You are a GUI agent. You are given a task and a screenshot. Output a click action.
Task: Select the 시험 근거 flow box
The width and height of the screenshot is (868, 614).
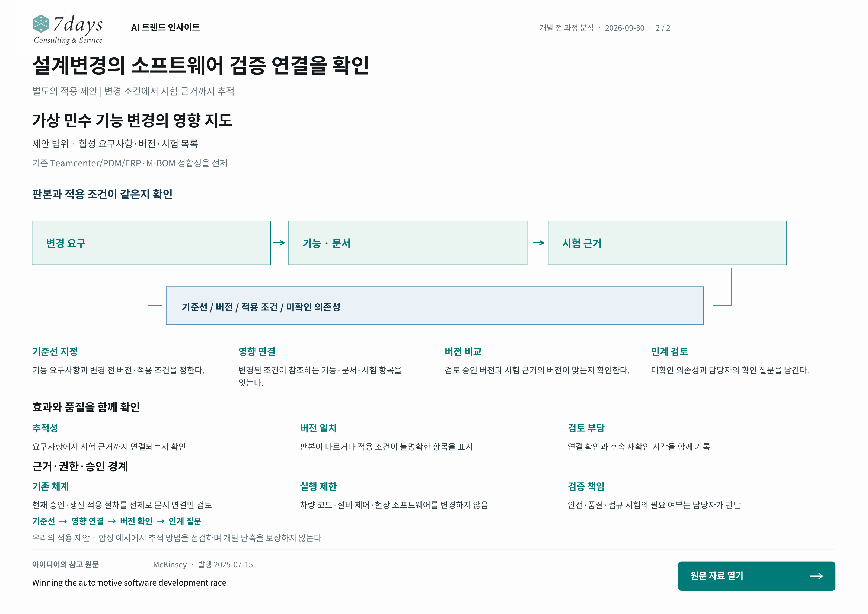(667, 243)
